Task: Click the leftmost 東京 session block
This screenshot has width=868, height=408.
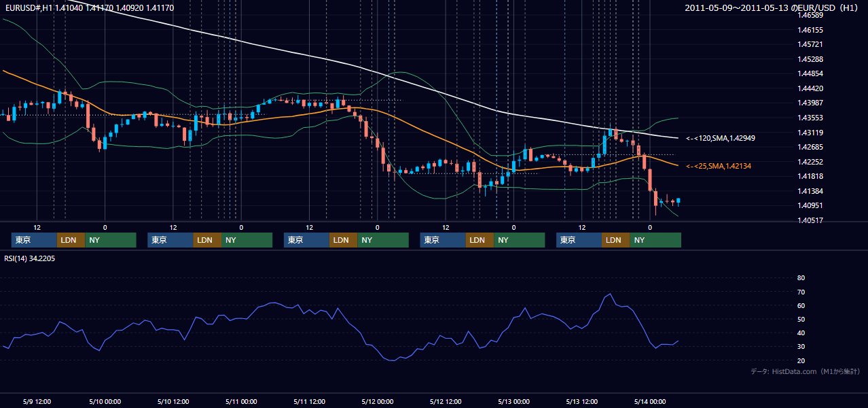Action: (34, 240)
